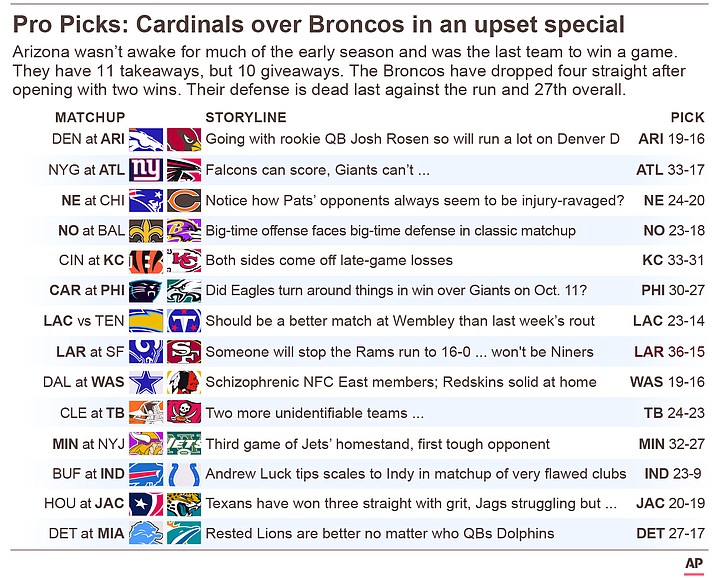Click the PICK column header
The height and width of the screenshot is (578, 715).
688,118
